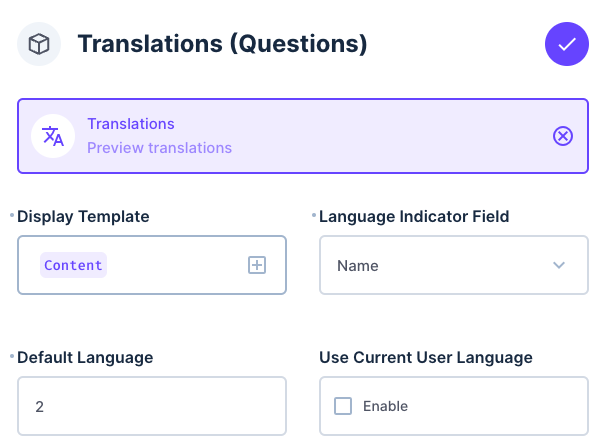Click the Translations (Questions) title

point(222,44)
